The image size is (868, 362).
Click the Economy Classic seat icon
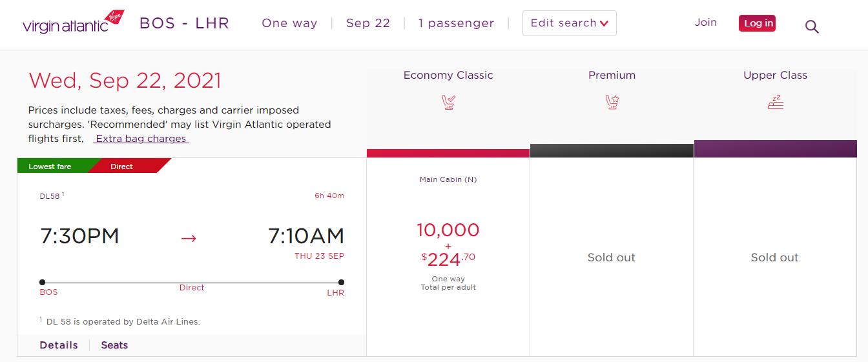448,102
